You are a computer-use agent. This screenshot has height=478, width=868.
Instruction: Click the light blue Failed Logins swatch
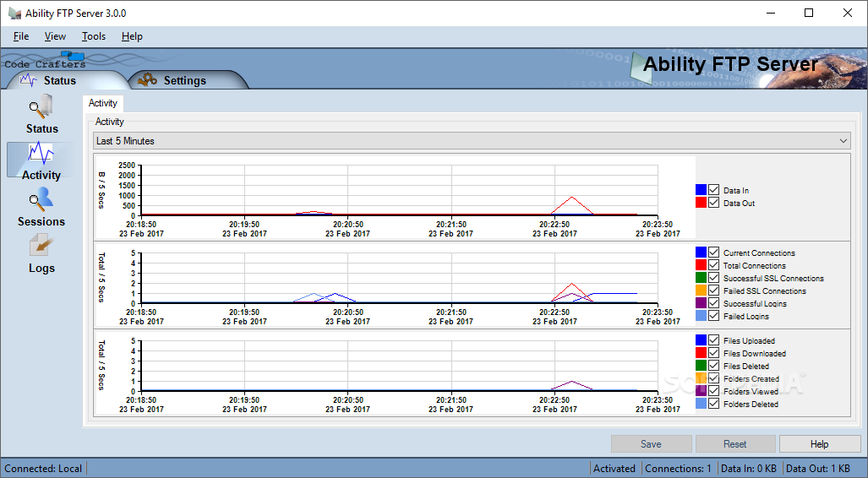coord(701,316)
